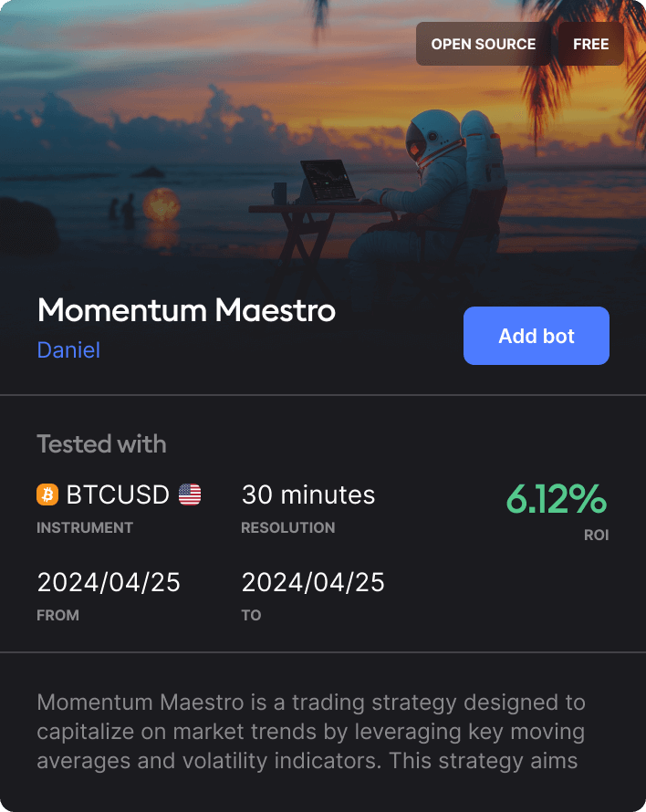Click the US flag icon

[x=190, y=494]
